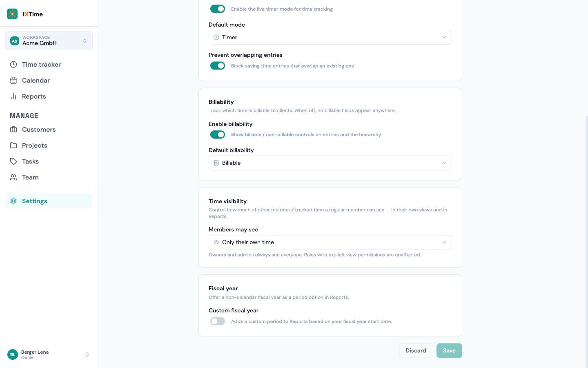Open the Members may see dropdown
Image resolution: width=588 pixels, height=368 pixels.
click(x=330, y=242)
